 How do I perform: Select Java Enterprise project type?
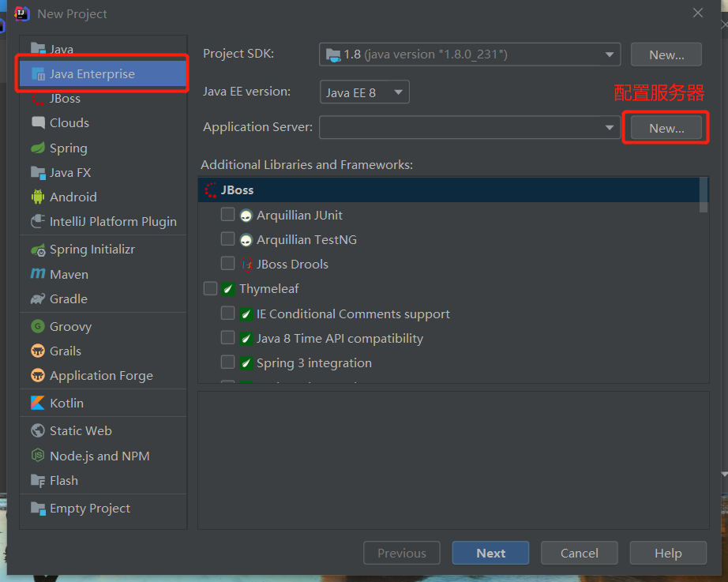[103, 74]
